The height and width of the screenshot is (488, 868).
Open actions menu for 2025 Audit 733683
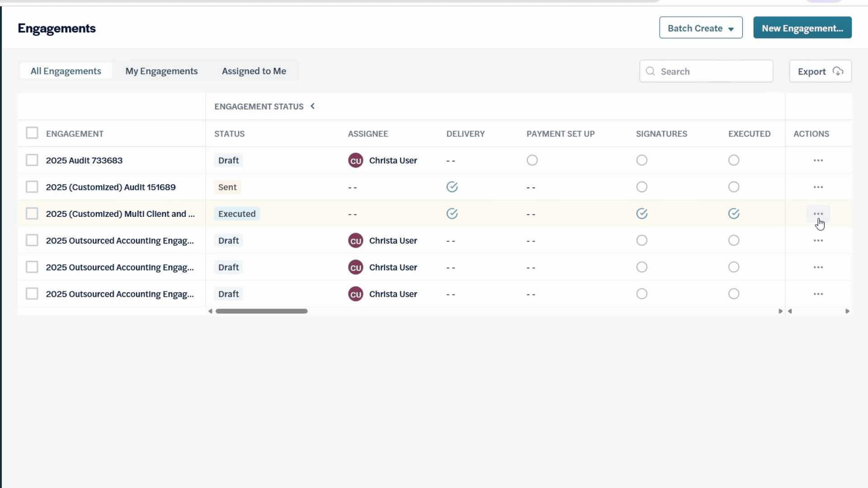[x=818, y=160]
